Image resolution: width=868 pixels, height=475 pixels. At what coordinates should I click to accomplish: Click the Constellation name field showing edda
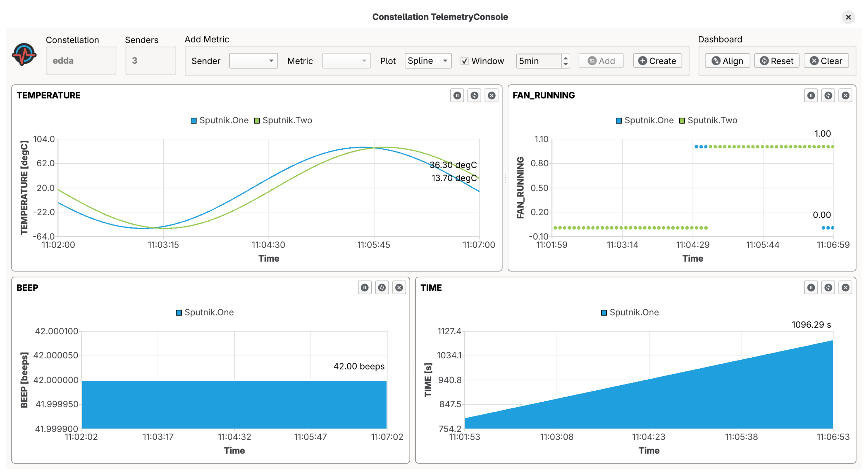click(x=81, y=61)
